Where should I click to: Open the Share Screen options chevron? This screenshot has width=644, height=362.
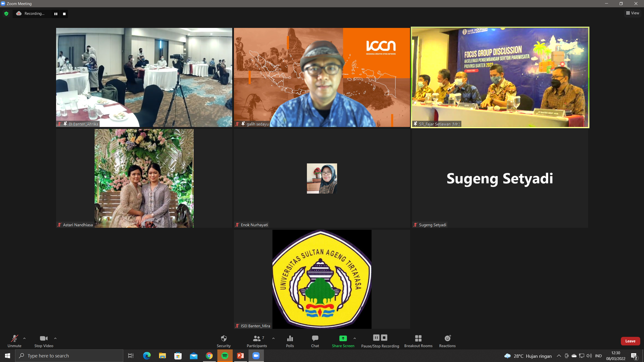354,338
